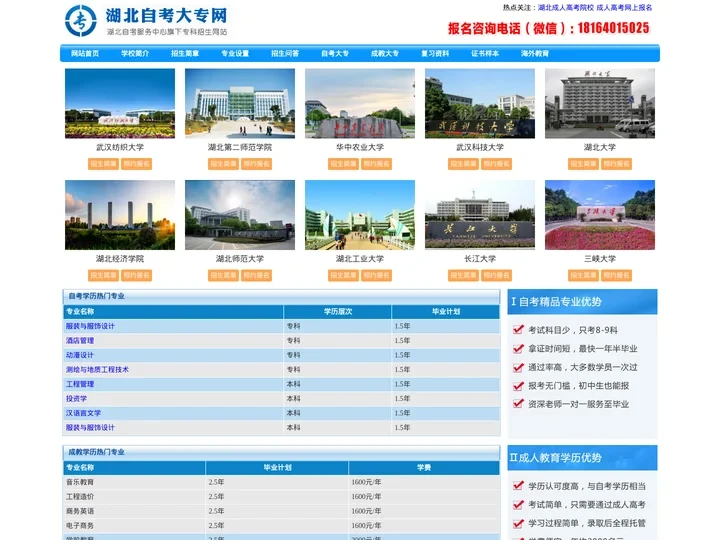Screen dimensions: 720x540
Task: Open the 武汉纺织大学 campus photo
Action: pos(120,103)
